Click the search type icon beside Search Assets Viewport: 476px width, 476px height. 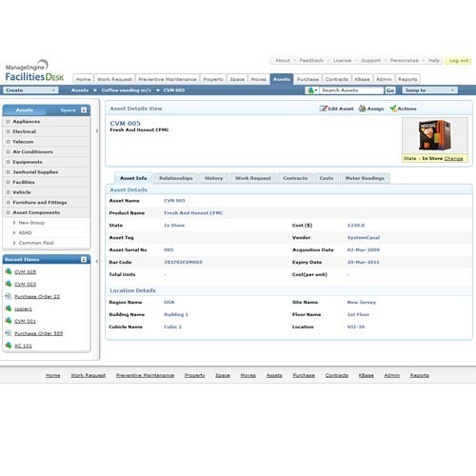click(x=311, y=90)
